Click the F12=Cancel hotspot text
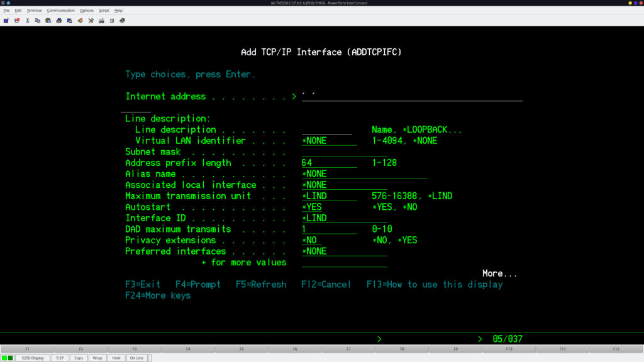 tap(326, 285)
